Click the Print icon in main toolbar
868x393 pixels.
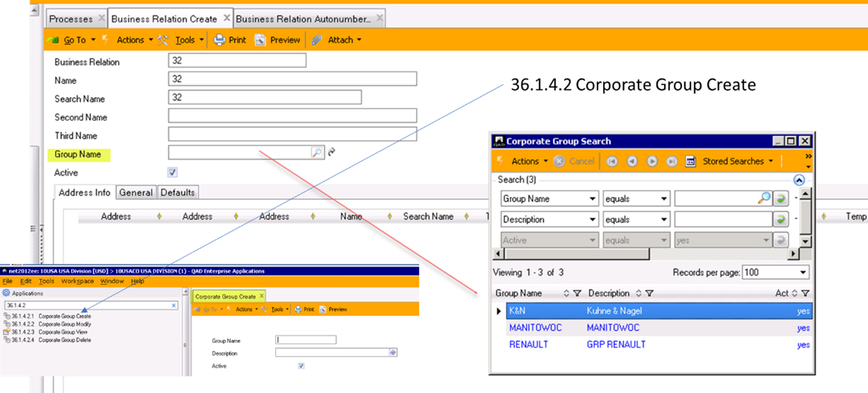point(220,40)
